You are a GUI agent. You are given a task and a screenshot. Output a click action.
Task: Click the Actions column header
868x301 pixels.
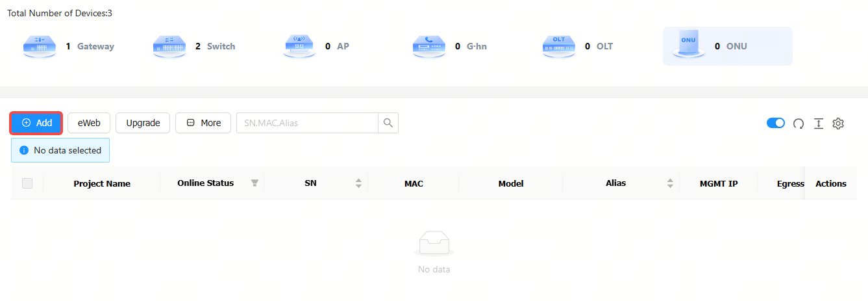[831, 184]
